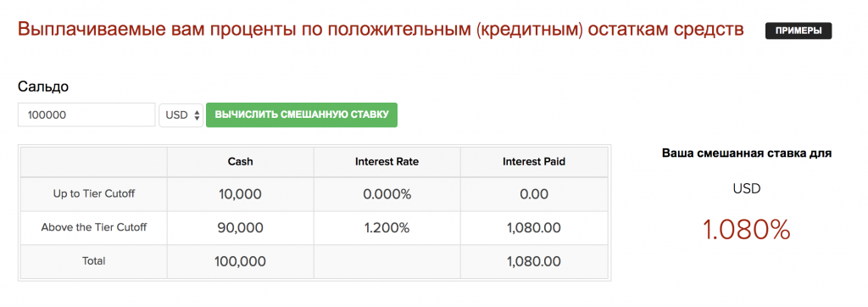Click the 100,000 total cash cell
Screen dimensions: 868x307
(240, 261)
